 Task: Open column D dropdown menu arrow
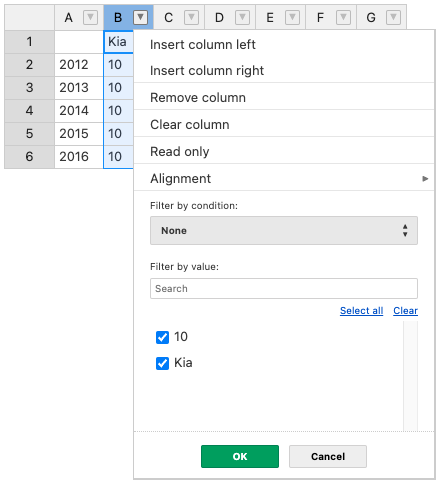tap(242, 17)
